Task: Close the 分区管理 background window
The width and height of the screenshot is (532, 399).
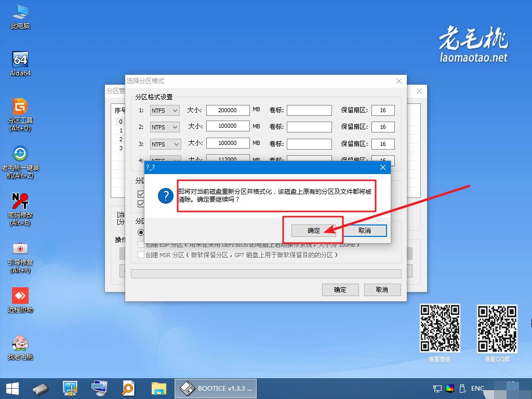Action: pyautogui.click(x=419, y=91)
